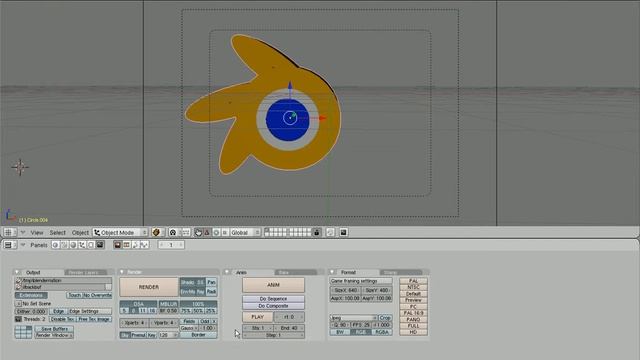Open the Shading panels context icon
This screenshot has height=360, width=640.
[73, 245]
